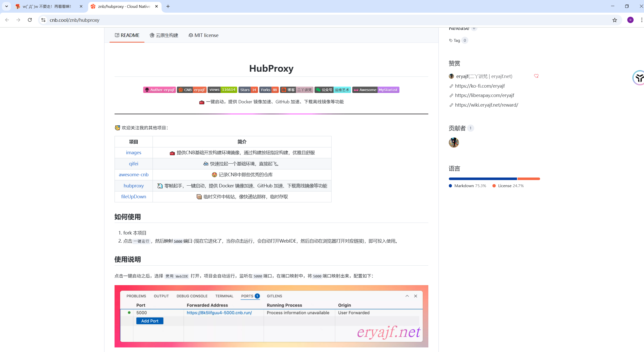This screenshot has height=352, width=644.
Task: Click the '记录CNB中那些优秀的仓库' table cell
Action: click(242, 175)
